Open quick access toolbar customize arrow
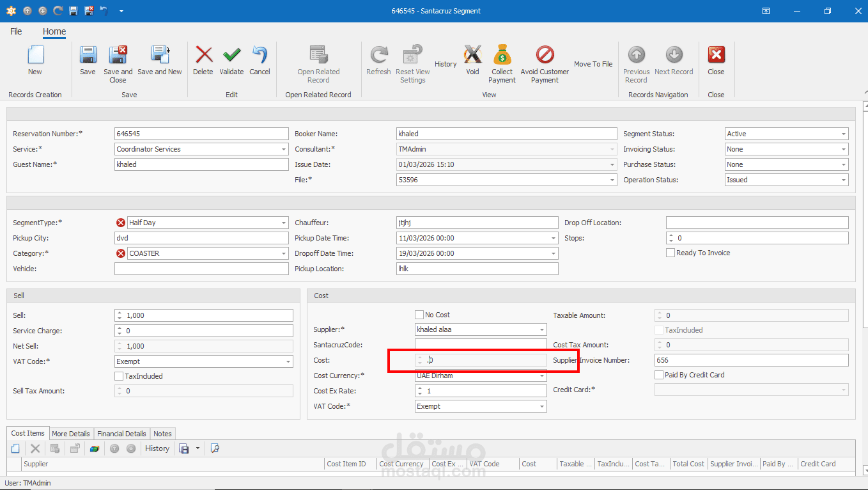This screenshot has width=868, height=490. [121, 11]
